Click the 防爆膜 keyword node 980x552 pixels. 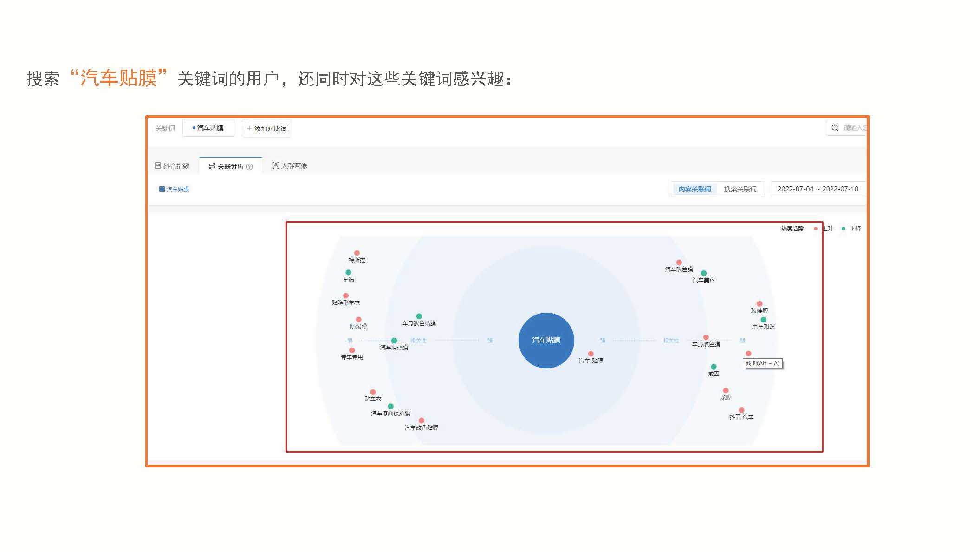[x=358, y=320]
